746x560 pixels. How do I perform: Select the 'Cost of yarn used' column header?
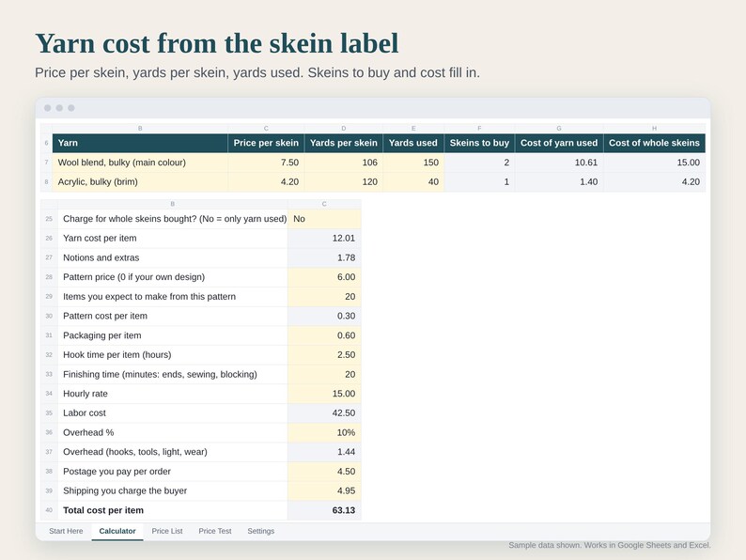pyautogui.click(x=559, y=143)
